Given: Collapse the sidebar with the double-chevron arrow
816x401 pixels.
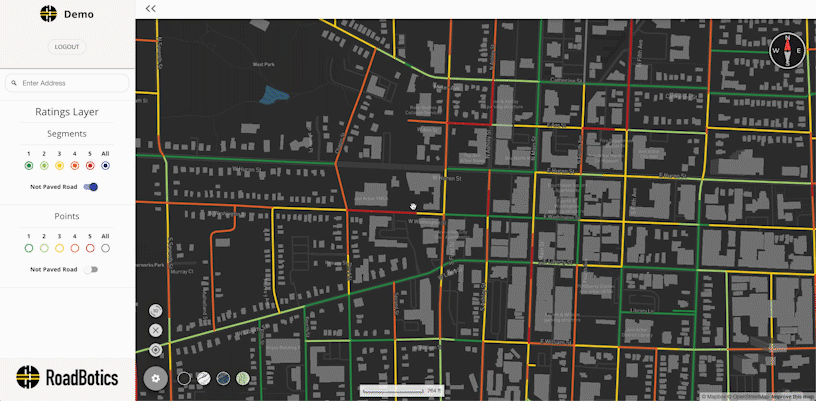Looking at the screenshot, I should (x=150, y=8).
